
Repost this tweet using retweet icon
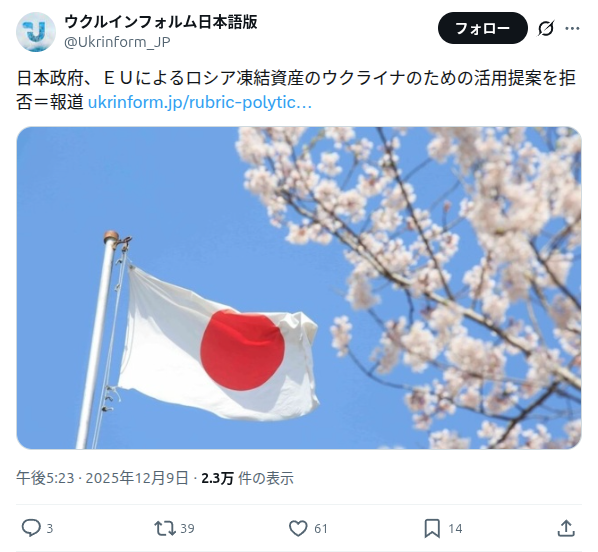tap(165, 529)
